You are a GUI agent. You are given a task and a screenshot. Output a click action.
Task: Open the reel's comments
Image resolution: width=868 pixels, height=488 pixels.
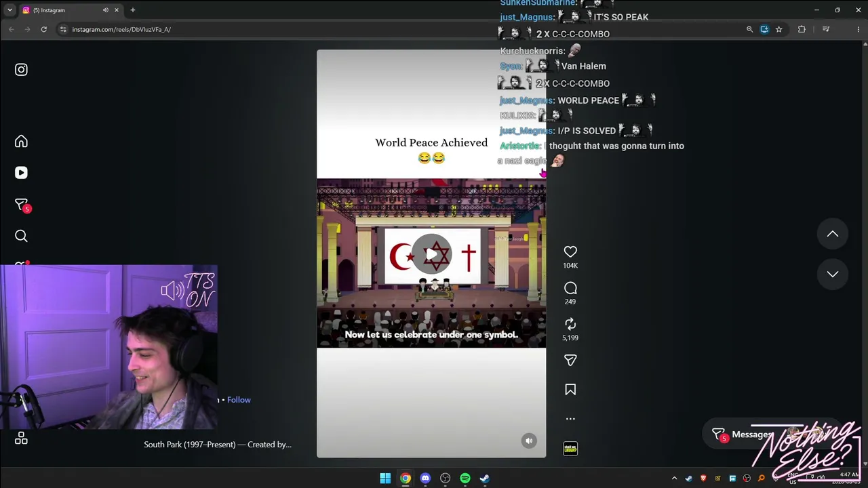[570, 288]
